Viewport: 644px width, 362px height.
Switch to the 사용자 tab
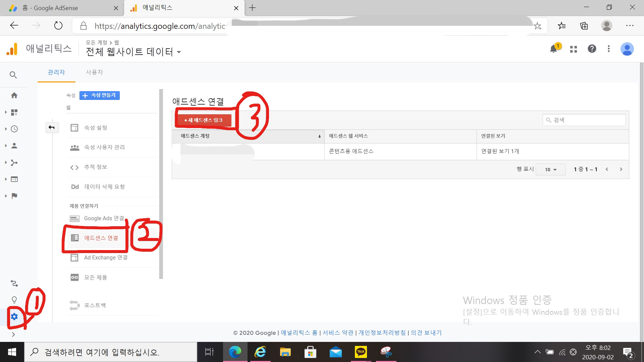pos(94,72)
